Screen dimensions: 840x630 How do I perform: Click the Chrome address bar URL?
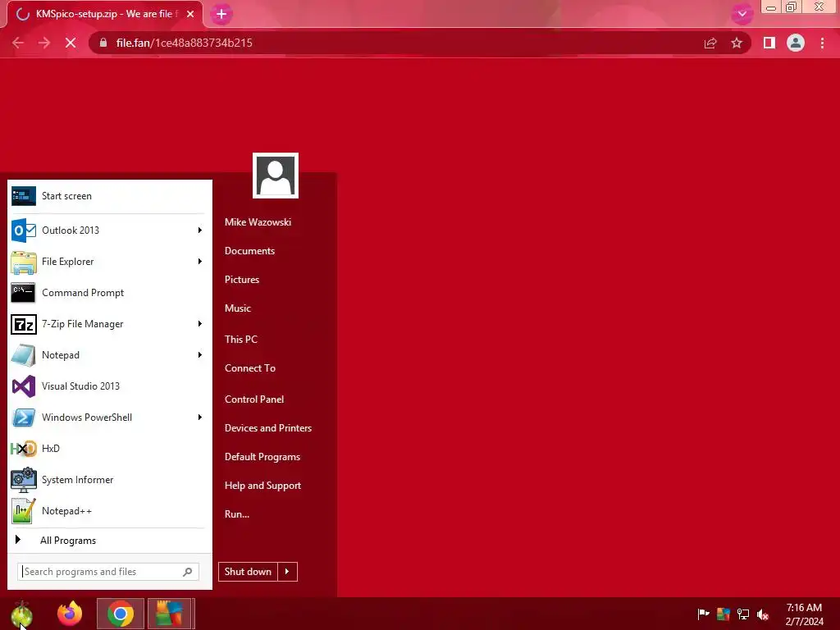(x=184, y=43)
